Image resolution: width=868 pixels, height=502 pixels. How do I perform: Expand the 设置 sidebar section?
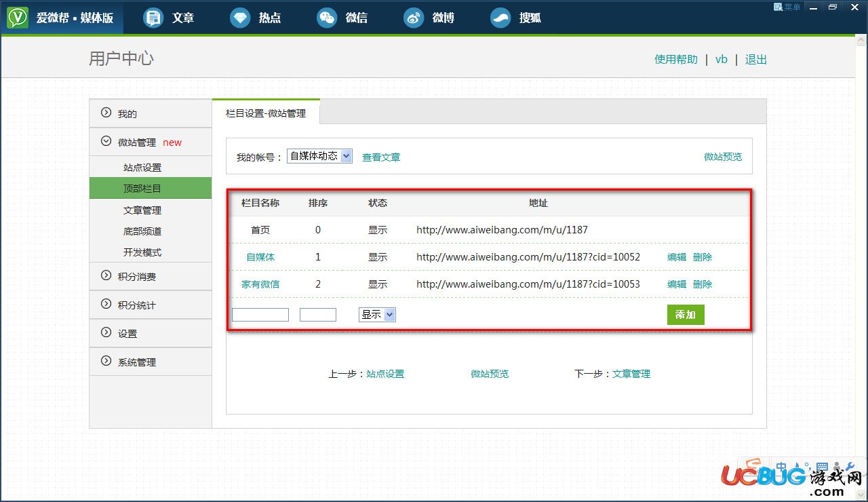pos(150,333)
